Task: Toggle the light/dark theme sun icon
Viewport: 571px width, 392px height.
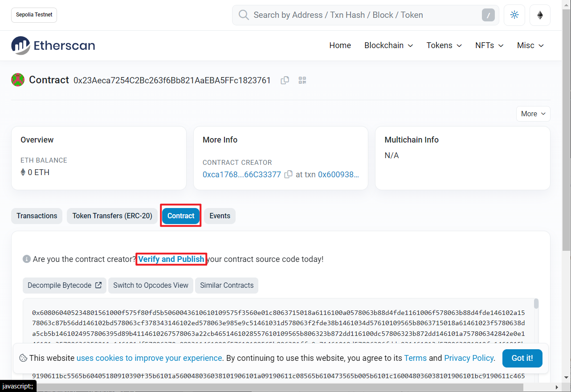Action: click(514, 15)
